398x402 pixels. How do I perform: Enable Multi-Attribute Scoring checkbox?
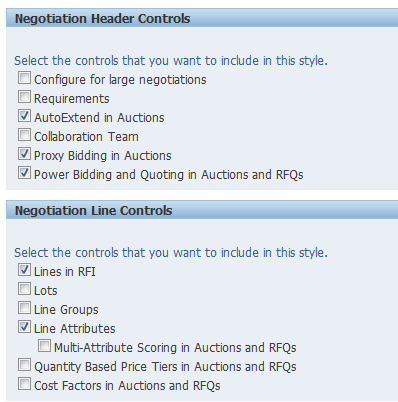coord(44,346)
